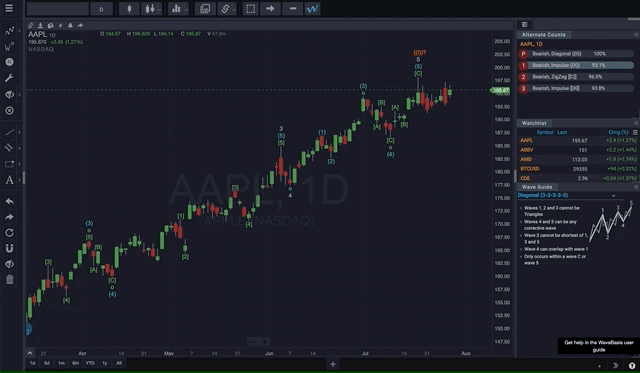Viewport: 640px width, 373px height.
Task: Set chart range to YTD
Action: click(90, 363)
